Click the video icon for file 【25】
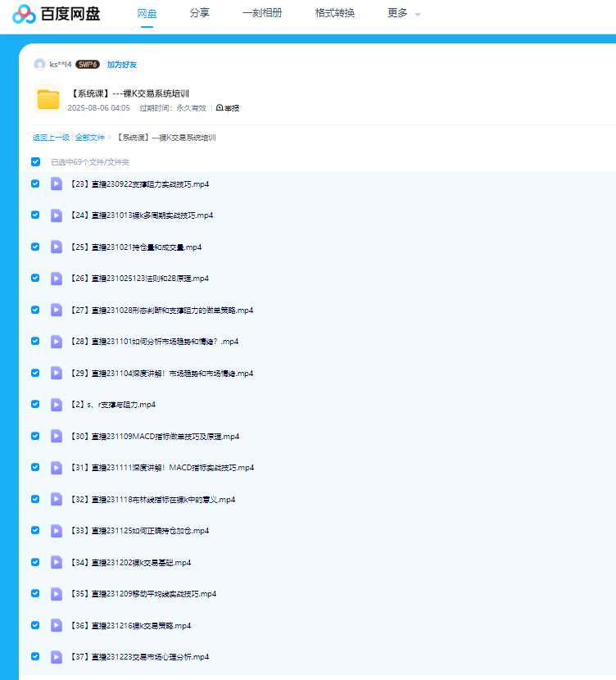The height and width of the screenshot is (680, 616). click(57, 247)
